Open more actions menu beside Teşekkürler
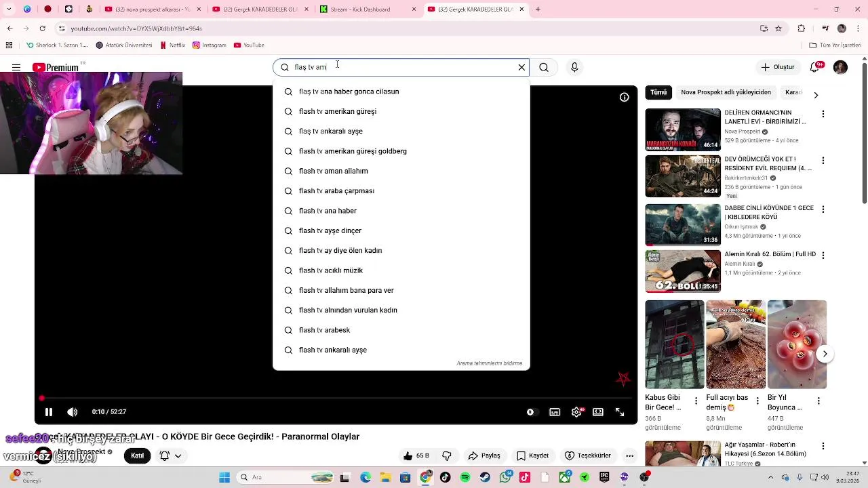This screenshot has height=488, width=868. tap(630, 455)
